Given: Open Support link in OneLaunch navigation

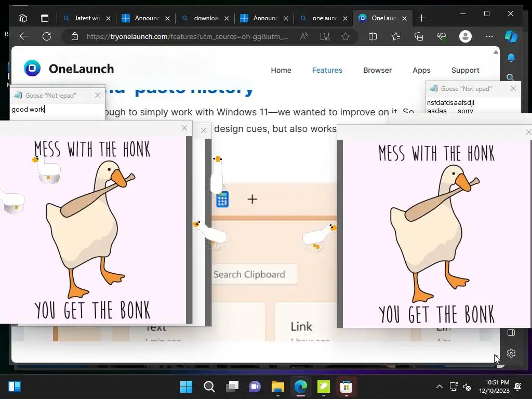Looking at the screenshot, I should (x=465, y=70).
